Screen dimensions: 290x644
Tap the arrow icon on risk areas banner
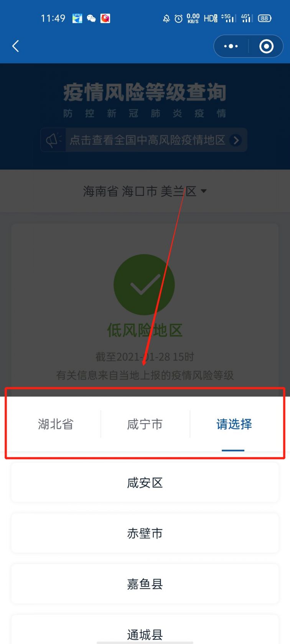236,140
